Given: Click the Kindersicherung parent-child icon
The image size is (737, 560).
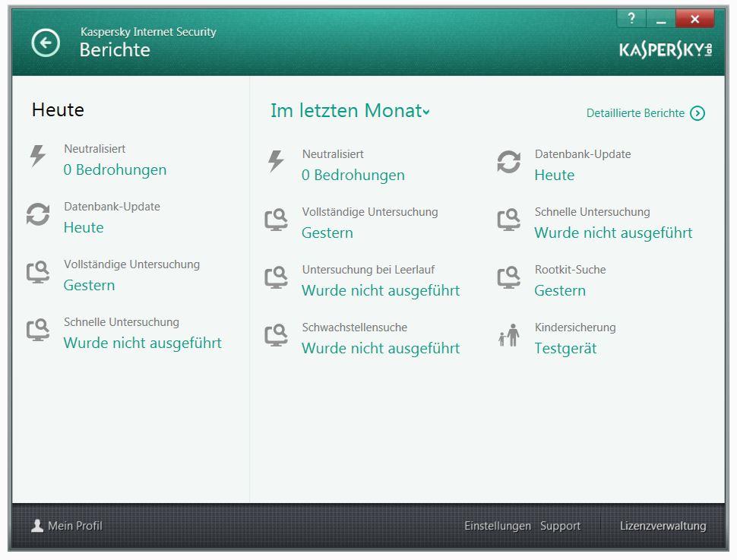Looking at the screenshot, I should click(508, 335).
